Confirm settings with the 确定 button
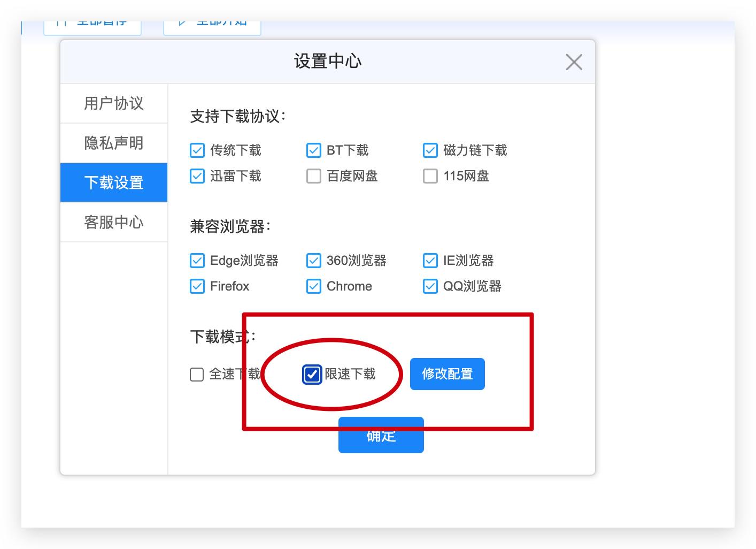This screenshot has width=756, height=549. [381, 435]
